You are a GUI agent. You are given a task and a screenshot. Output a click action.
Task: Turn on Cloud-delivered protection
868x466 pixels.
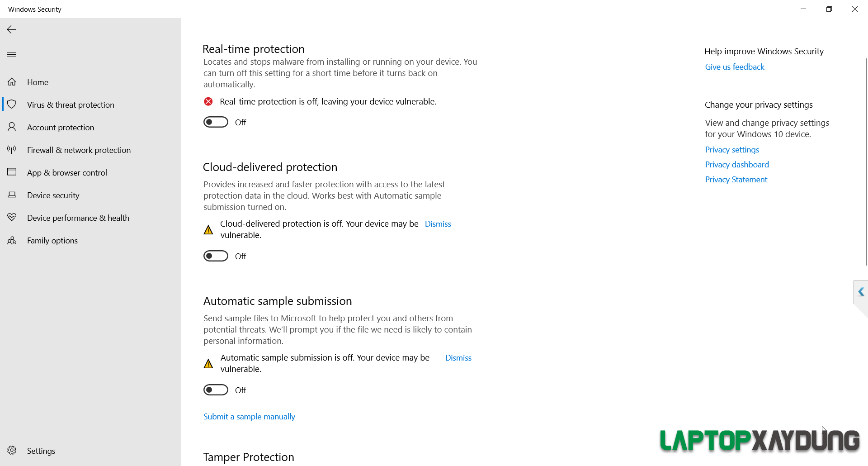(x=216, y=256)
